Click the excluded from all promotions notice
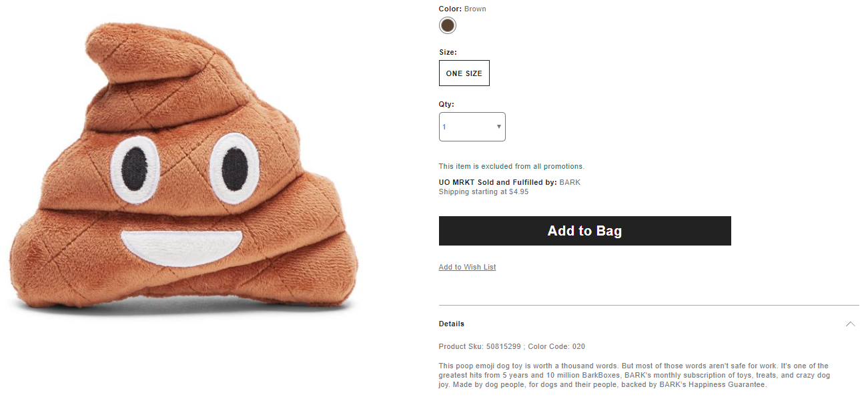 point(511,166)
